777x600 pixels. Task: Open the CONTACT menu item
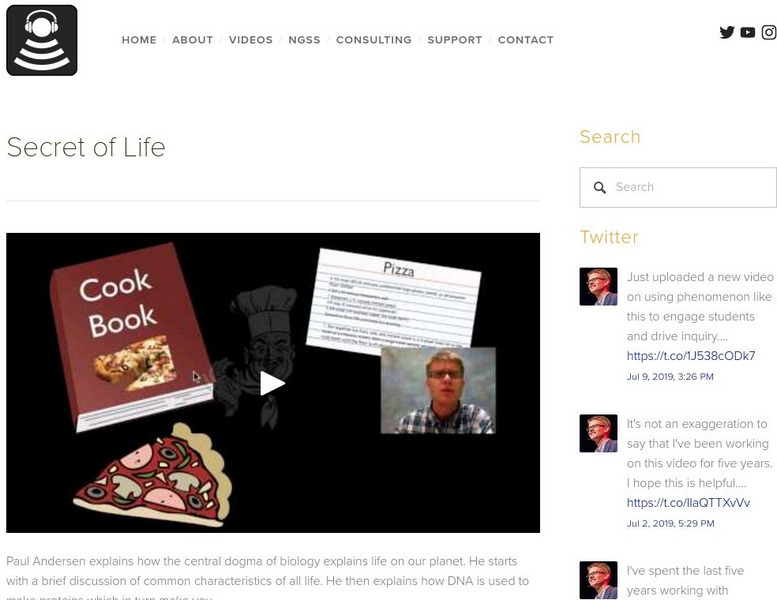[526, 40]
